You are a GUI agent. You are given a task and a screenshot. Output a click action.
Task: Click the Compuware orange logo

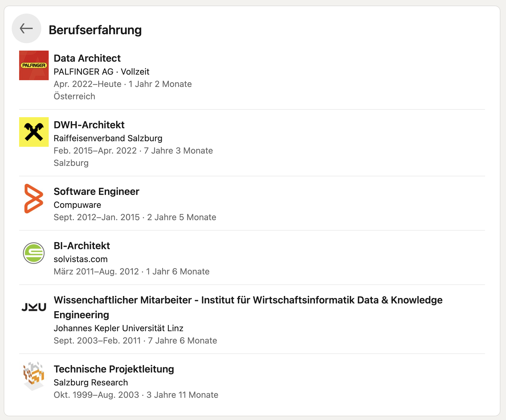34,199
